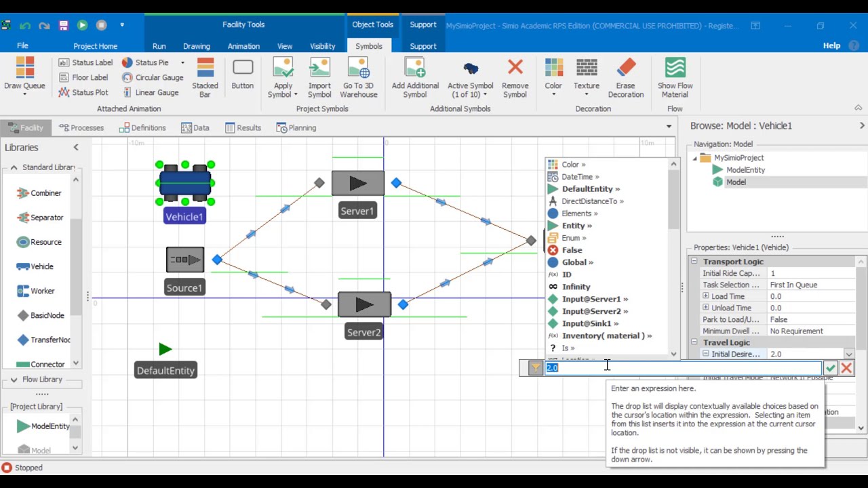Select the Server1 object
This screenshot has height=488, width=868.
(357, 183)
